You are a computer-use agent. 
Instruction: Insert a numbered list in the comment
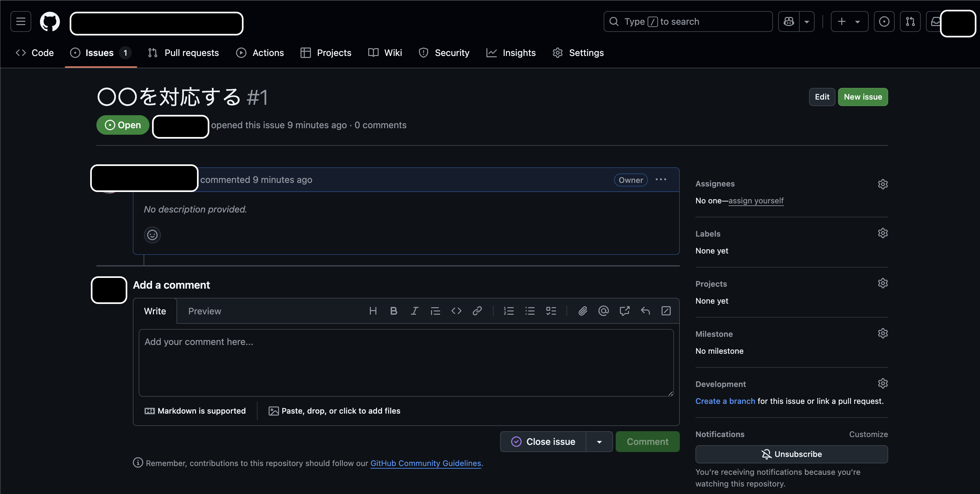508,311
